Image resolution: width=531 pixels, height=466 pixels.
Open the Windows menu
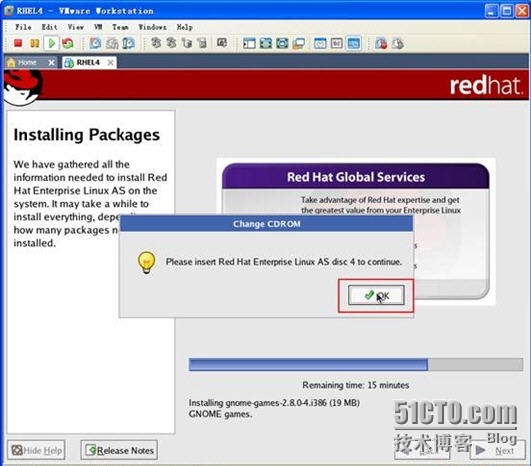click(152, 27)
